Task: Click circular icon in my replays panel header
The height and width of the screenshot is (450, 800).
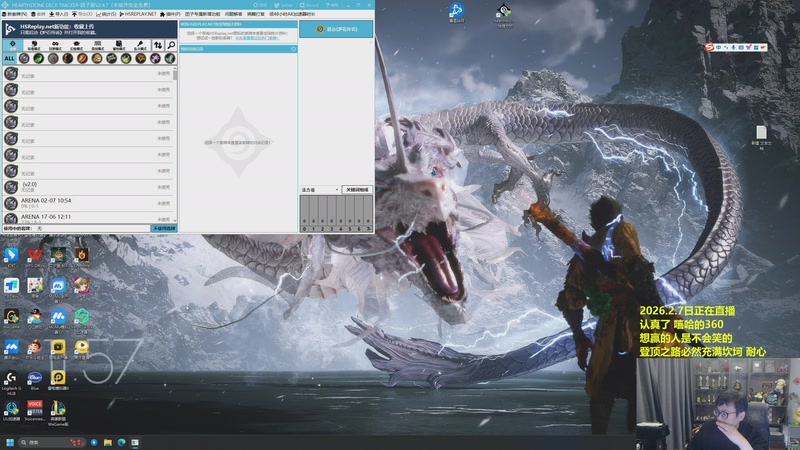Action: pyautogui.click(x=294, y=49)
